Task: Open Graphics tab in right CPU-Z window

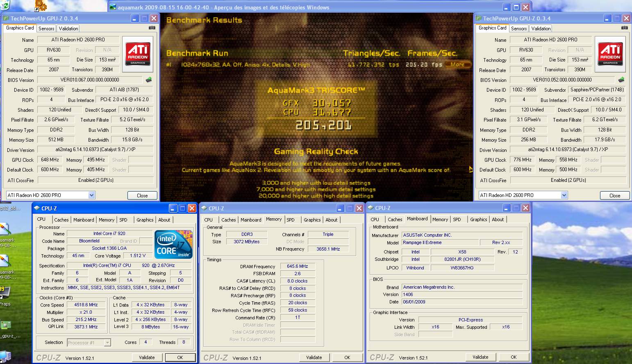Action: (479, 219)
